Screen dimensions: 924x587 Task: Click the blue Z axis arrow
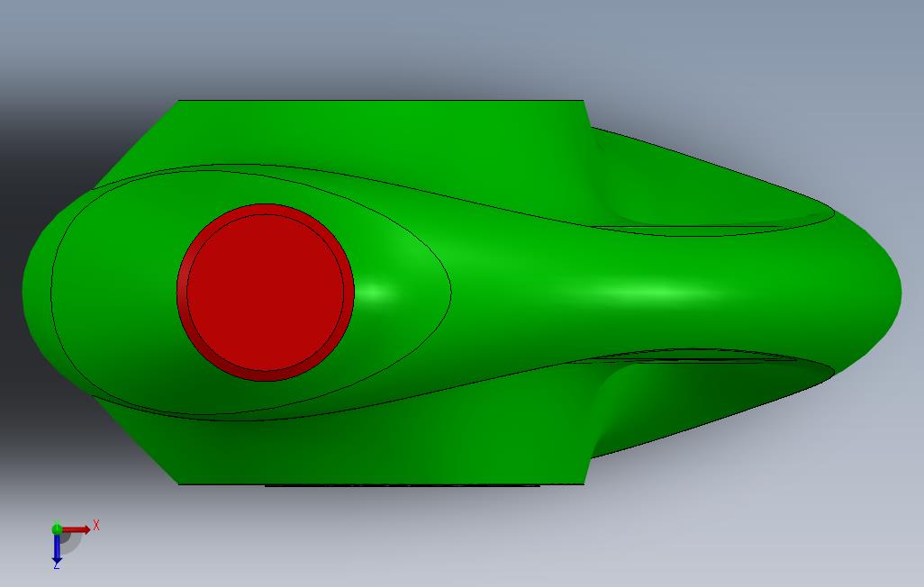click(x=57, y=548)
